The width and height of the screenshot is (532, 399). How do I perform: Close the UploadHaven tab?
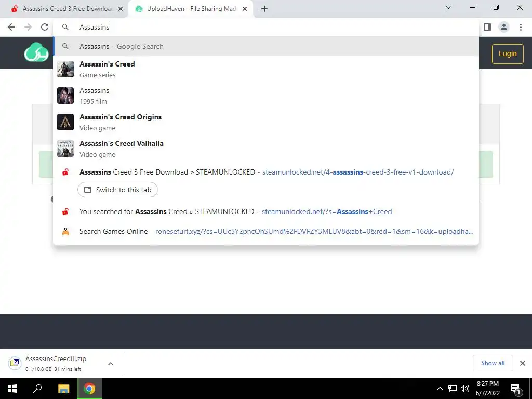(x=245, y=9)
